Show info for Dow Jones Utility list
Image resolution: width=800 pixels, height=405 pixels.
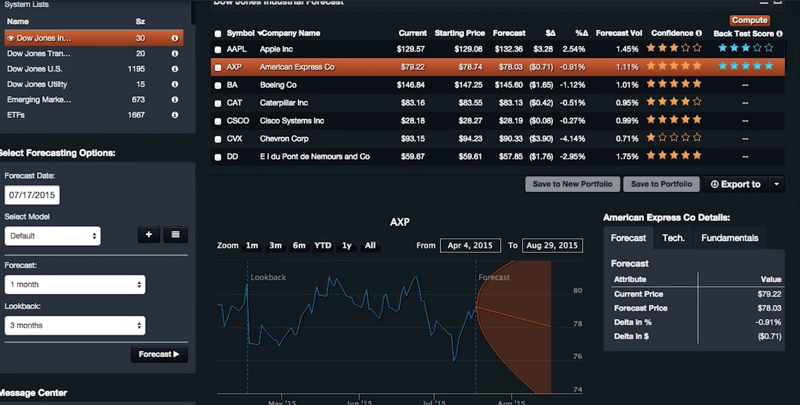click(x=174, y=84)
